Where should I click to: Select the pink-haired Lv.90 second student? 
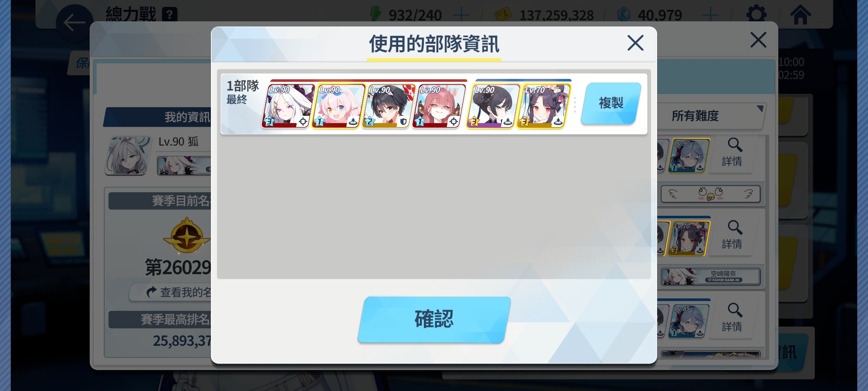pyautogui.click(x=339, y=106)
